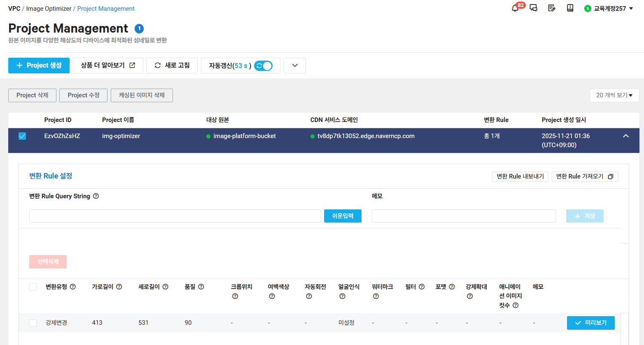Click the 413 width value
This screenshot has width=644, height=345.
(97, 323)
